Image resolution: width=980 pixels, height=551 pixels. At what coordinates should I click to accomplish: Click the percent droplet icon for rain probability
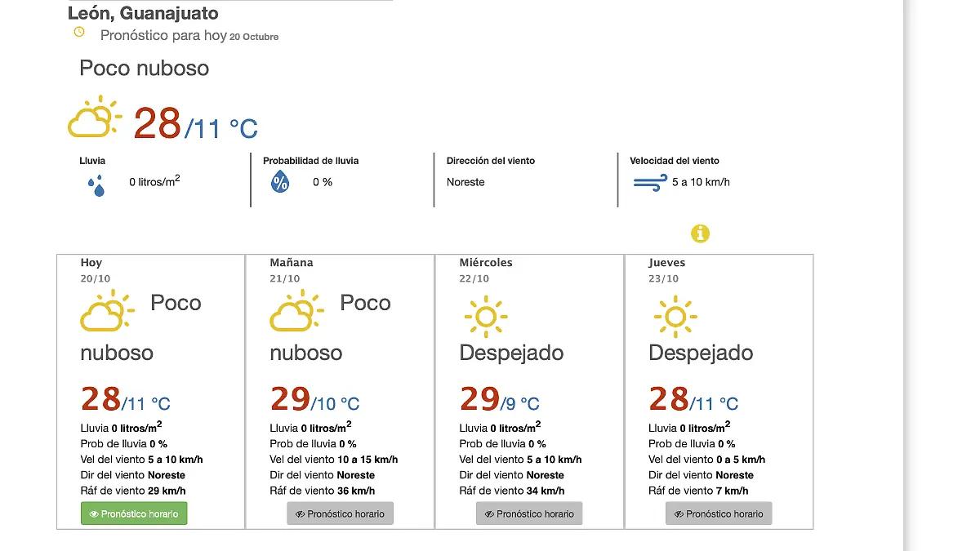279,181
